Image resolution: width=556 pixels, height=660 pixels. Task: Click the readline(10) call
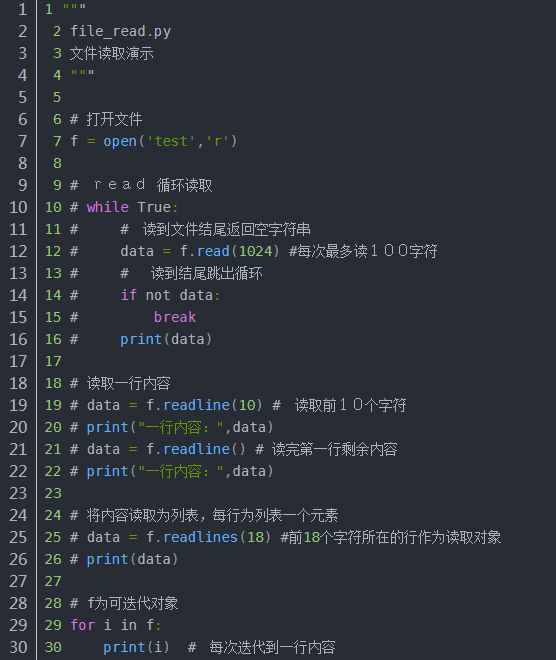(x=213, y=405)
